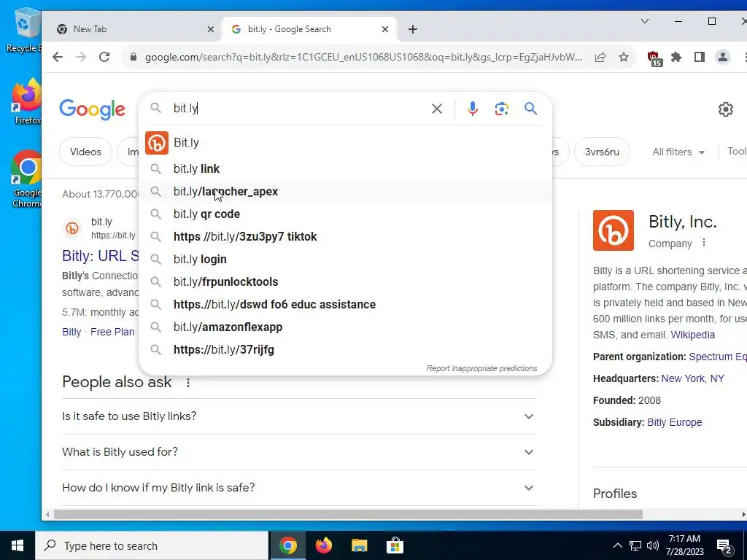
Task: Show hidden system tray icons
Action: tap(617, 545)
